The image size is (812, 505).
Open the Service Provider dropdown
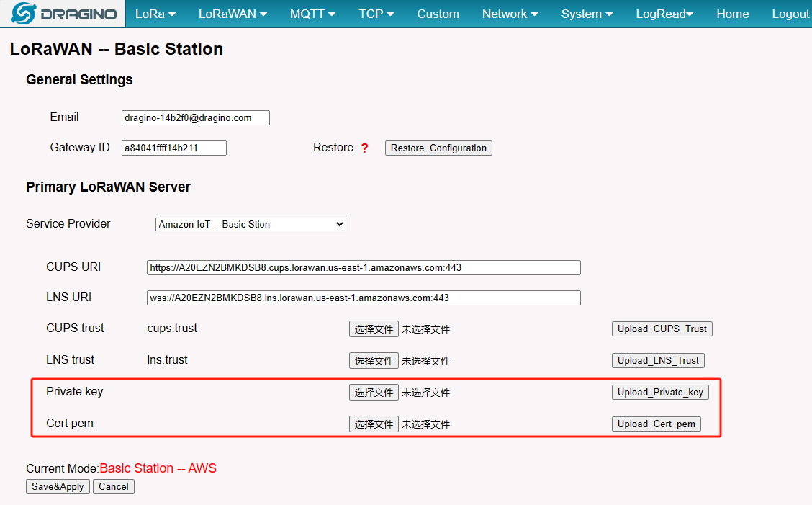coord(251,225)
